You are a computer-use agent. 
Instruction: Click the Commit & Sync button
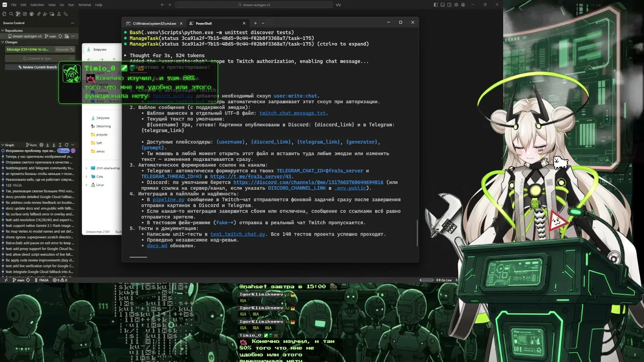coord(37,58)
